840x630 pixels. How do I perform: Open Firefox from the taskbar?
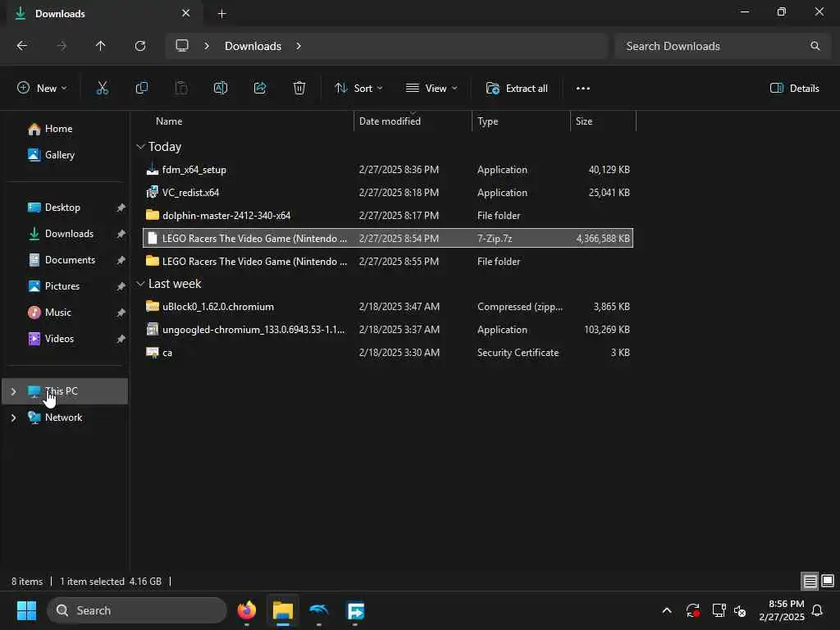(x=246, y=610)
